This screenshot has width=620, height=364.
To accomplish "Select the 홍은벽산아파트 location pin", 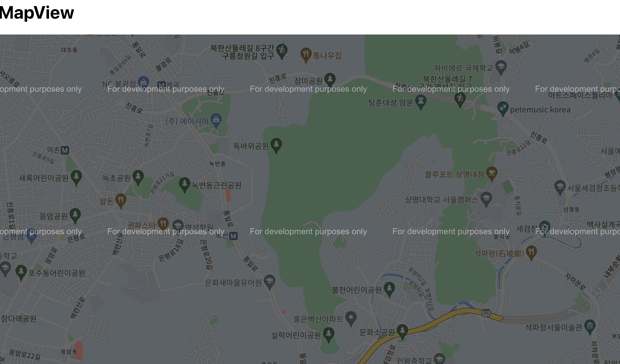I will (351, 318).
